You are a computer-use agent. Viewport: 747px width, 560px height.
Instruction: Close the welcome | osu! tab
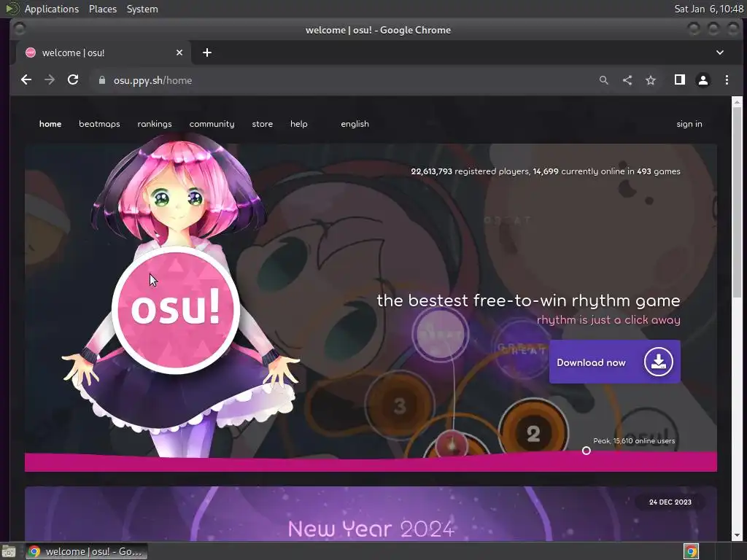pos(179,52)
